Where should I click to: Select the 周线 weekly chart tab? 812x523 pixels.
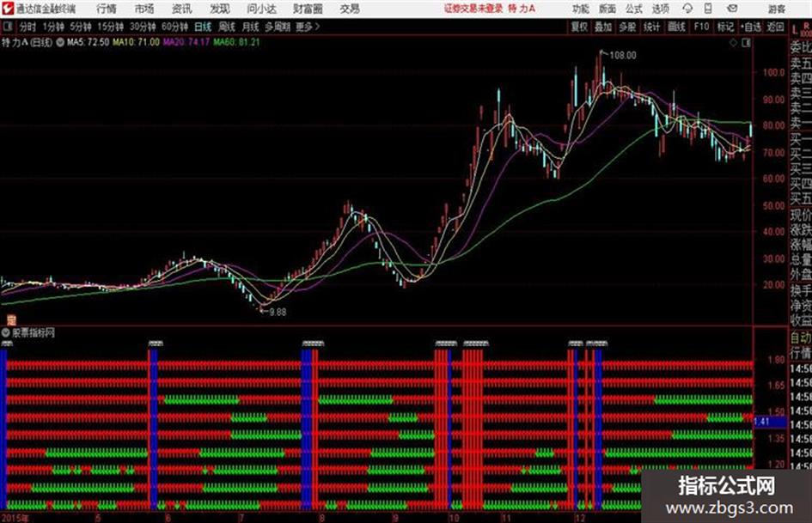point(226,27)
